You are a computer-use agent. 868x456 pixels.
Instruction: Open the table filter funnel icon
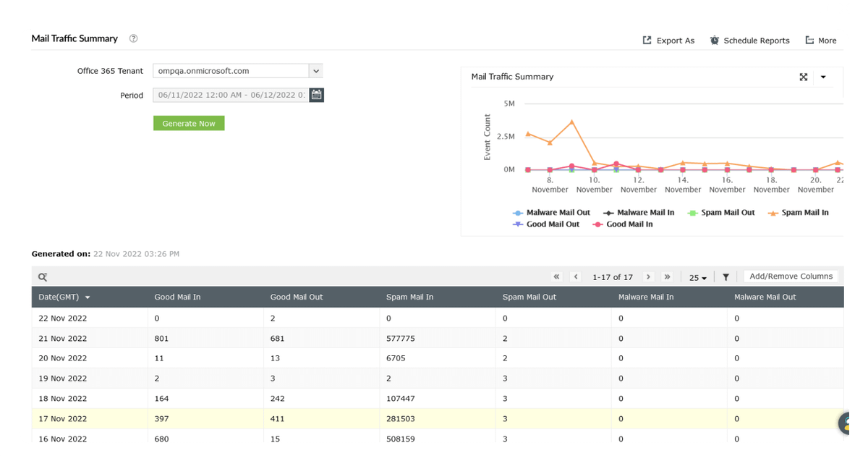point(726,277)
